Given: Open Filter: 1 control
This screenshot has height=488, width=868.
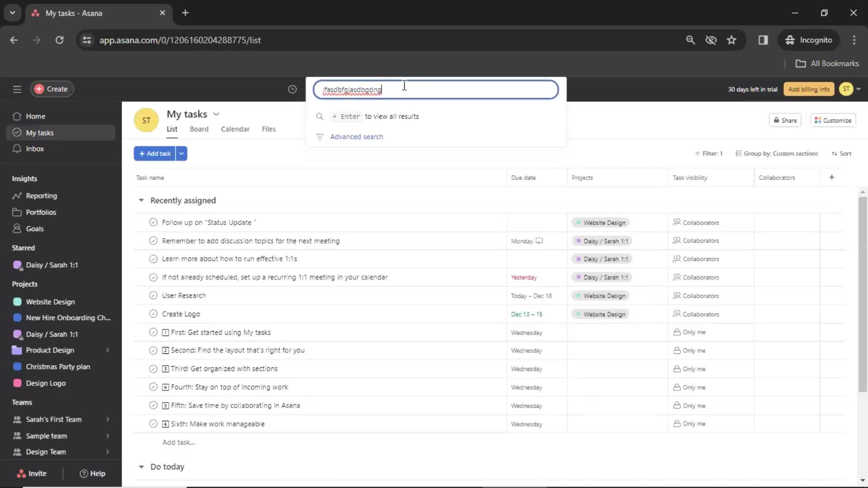Looking at the screenshot, I should click(708, 154).
